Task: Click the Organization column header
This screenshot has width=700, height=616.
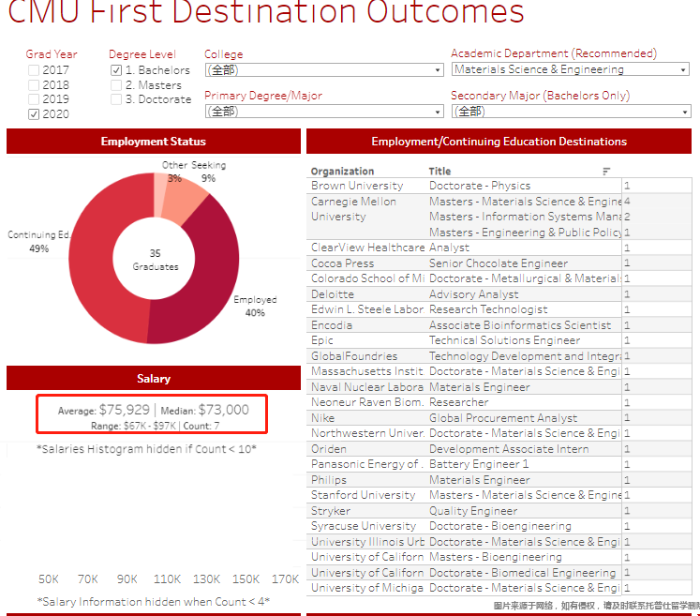Action: coord(342,172)
